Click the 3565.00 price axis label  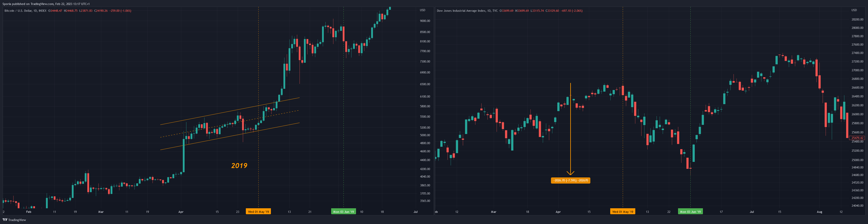coord(425,201)
